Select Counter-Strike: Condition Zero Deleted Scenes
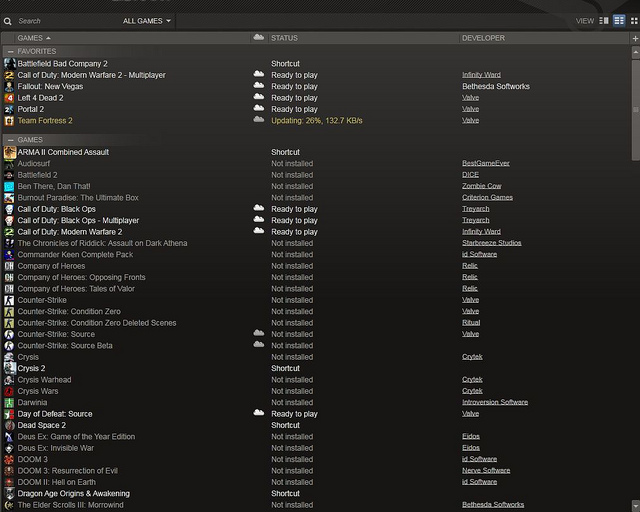 tap(97, 323)
